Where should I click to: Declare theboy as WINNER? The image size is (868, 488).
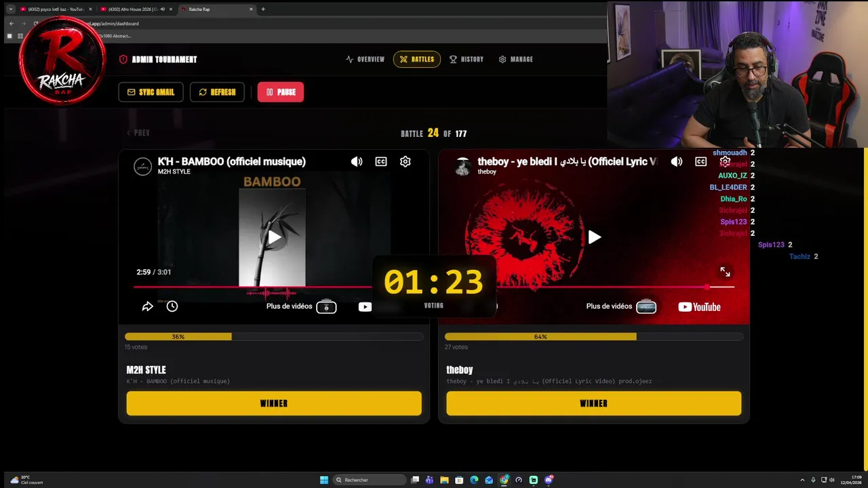coord(594,403)
